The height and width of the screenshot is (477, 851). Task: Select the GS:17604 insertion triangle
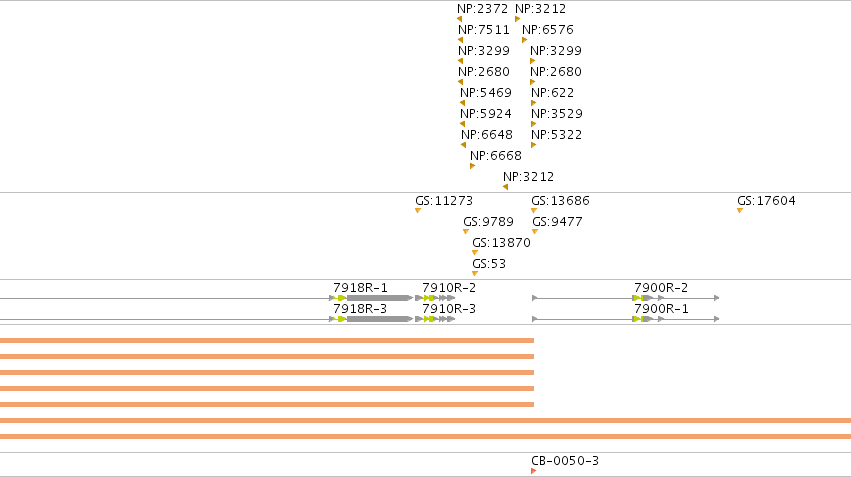click(x=740, y=211)
